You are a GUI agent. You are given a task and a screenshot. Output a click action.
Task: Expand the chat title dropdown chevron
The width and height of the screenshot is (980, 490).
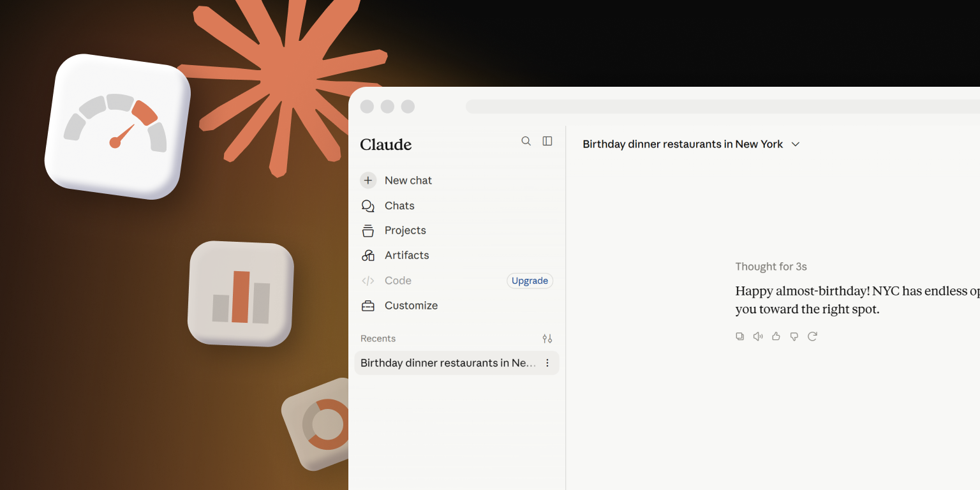[796, 144]
